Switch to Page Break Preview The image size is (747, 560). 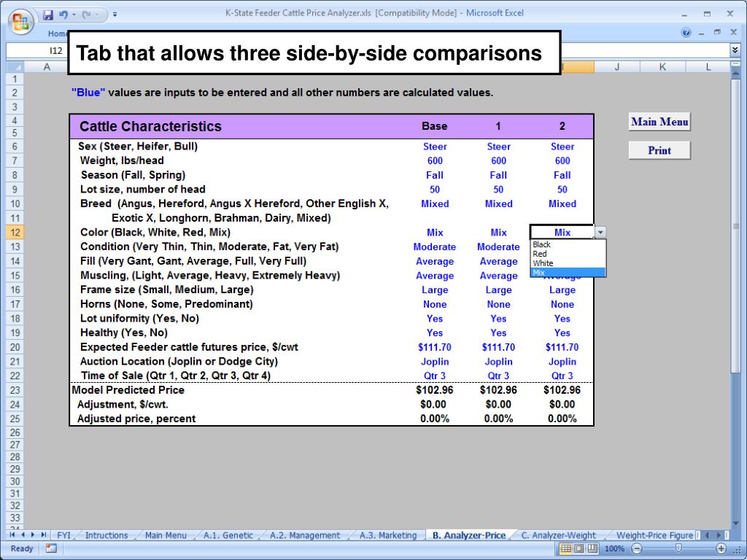click(592, 548)
